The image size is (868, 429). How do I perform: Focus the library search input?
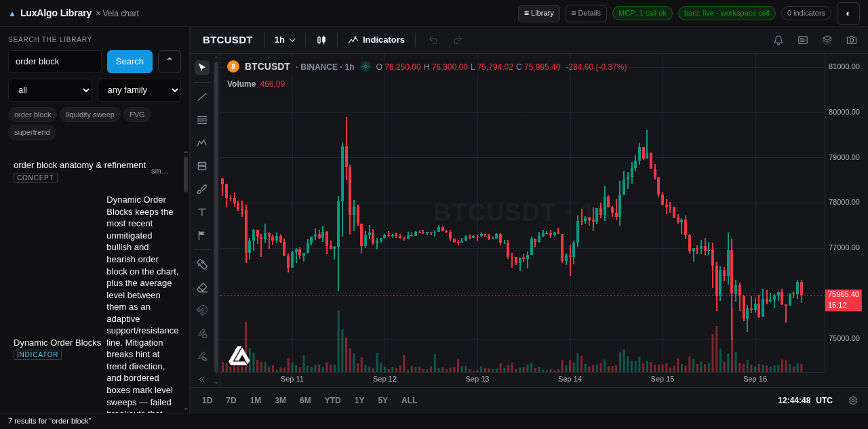55,62
